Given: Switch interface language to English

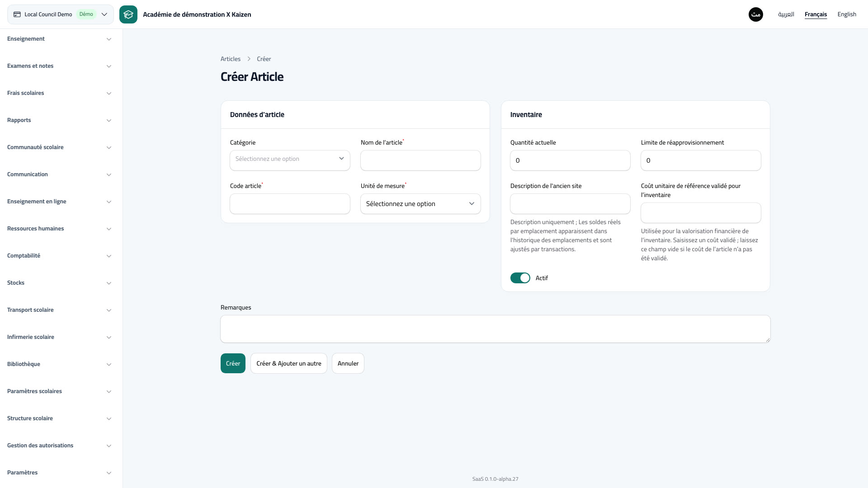Looking at the screenshot, I should tap(847, 14).
